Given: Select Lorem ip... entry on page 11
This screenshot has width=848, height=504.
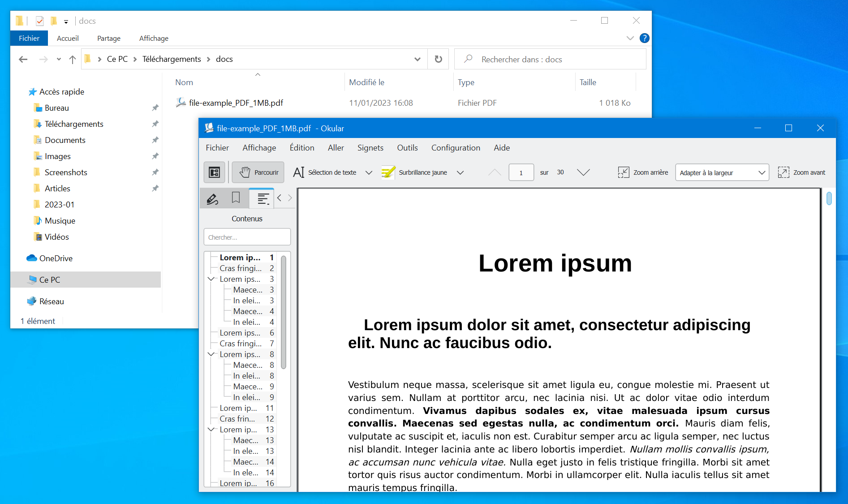Looking at the screenshot, I should click(x=246, y=408).
